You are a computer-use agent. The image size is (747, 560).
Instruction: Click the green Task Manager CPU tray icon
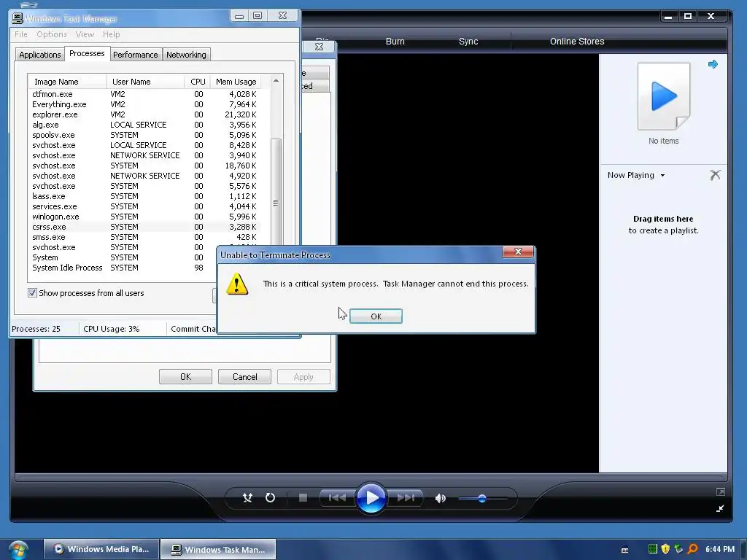[x=653, y=549]
